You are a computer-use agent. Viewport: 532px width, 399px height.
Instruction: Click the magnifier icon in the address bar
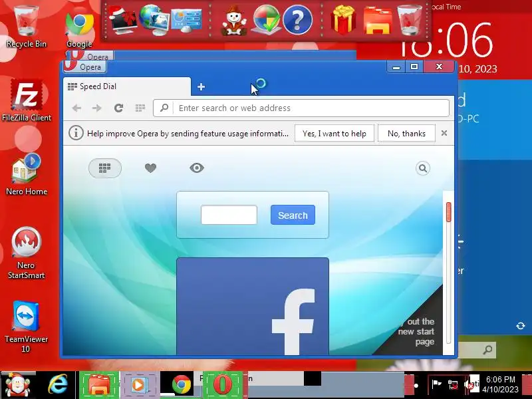point(164,108)
